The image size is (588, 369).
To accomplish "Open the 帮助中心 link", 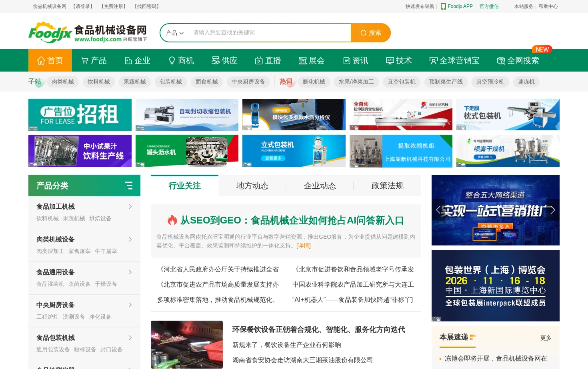I will coord(548,6).
